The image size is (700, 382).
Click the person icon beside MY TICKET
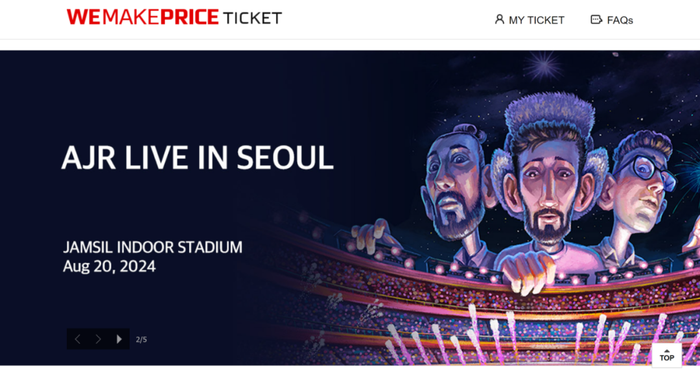click(x=499, y=19)
